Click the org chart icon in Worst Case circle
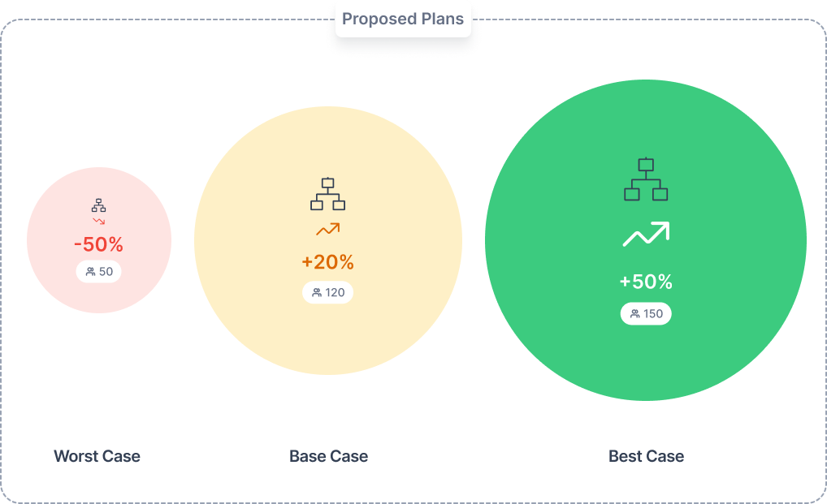Viewport: 827px width, 504px height. [98, 205]
